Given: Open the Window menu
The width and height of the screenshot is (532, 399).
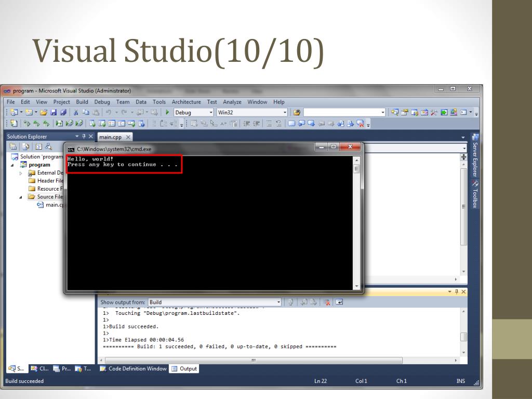Looking at the screenshot, I should click(x=257, y=102).
